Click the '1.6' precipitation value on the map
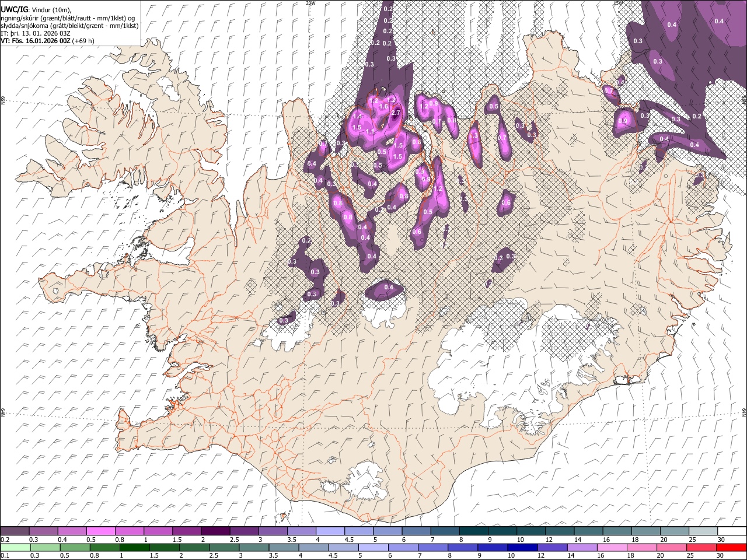The width and height of the screenshot is (747, 560). 383,107
